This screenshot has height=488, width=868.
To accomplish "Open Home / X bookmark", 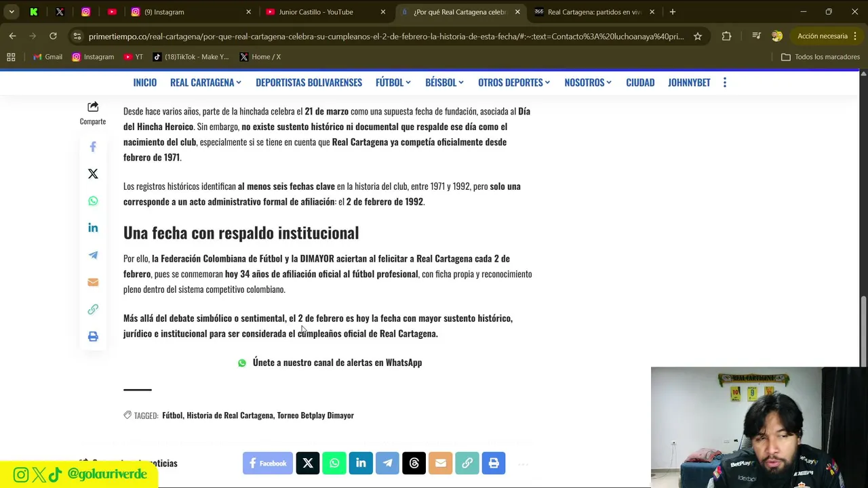I will (x=260, y=57).
